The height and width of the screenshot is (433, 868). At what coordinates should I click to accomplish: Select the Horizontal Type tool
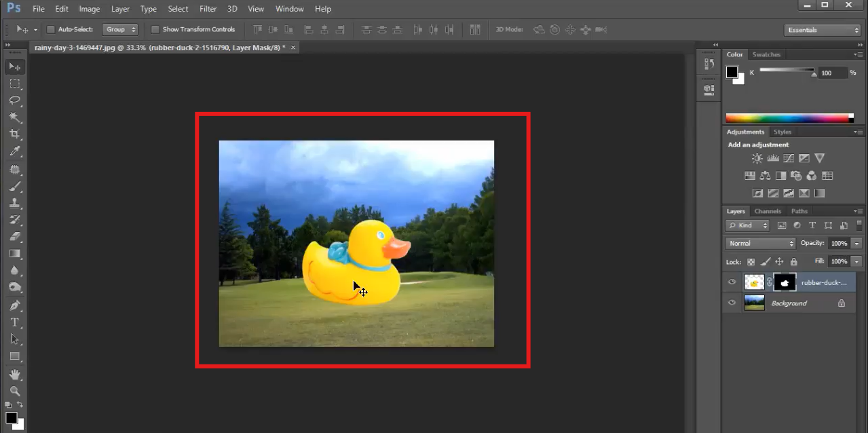coord(14,322)
